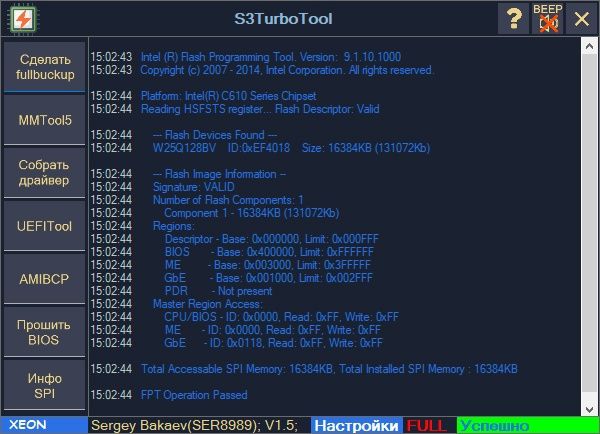Close the S3TurboTool window
600x434 pixels.
click(582, 18)
